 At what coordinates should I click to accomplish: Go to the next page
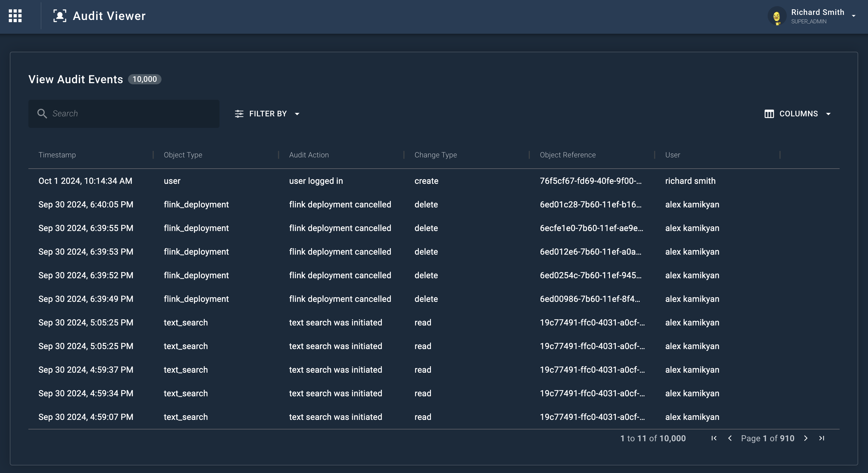(806, 438)
